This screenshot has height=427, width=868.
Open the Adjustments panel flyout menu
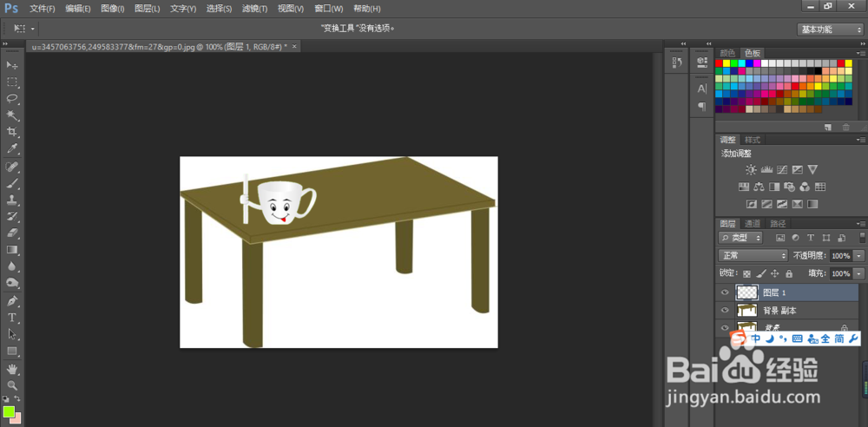coord(861,140)
